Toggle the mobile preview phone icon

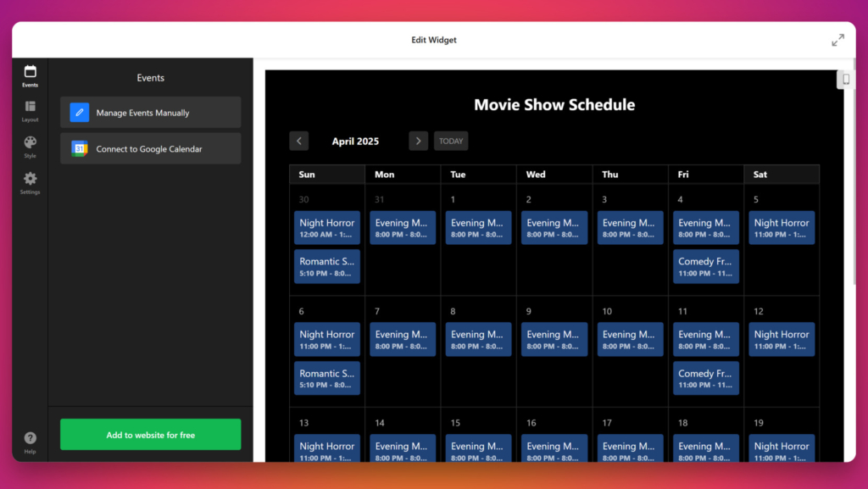click(845, 78)
